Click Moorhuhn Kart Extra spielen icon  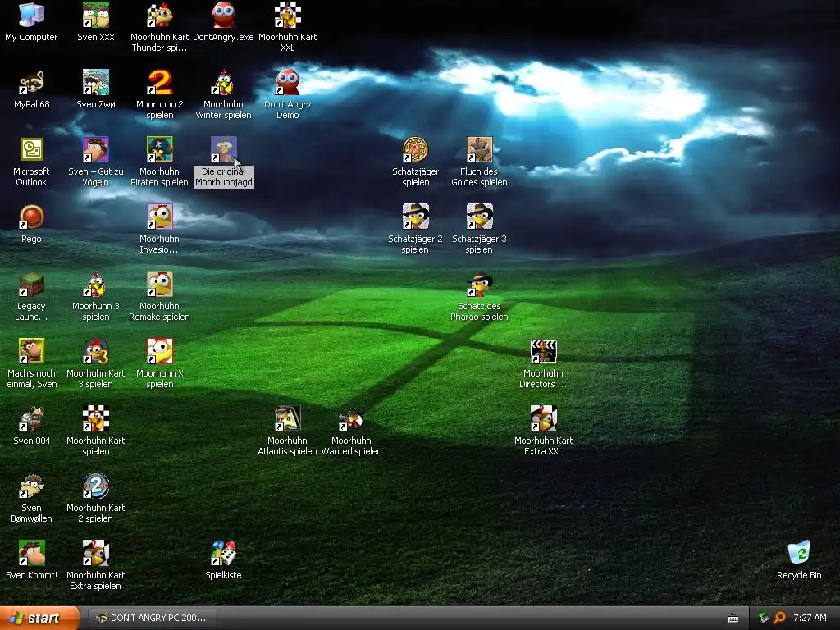[x=95, y=554]
